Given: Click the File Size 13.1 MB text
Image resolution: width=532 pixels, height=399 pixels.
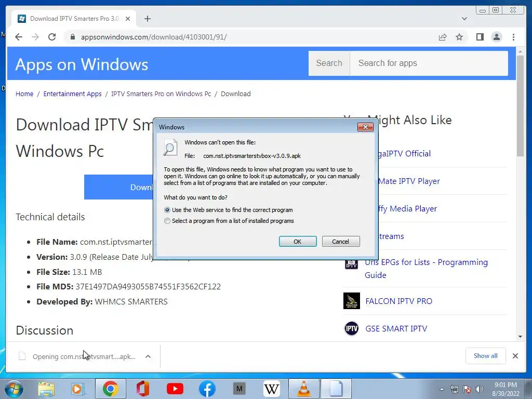Looking at the screenshot, I should [69, 272].
